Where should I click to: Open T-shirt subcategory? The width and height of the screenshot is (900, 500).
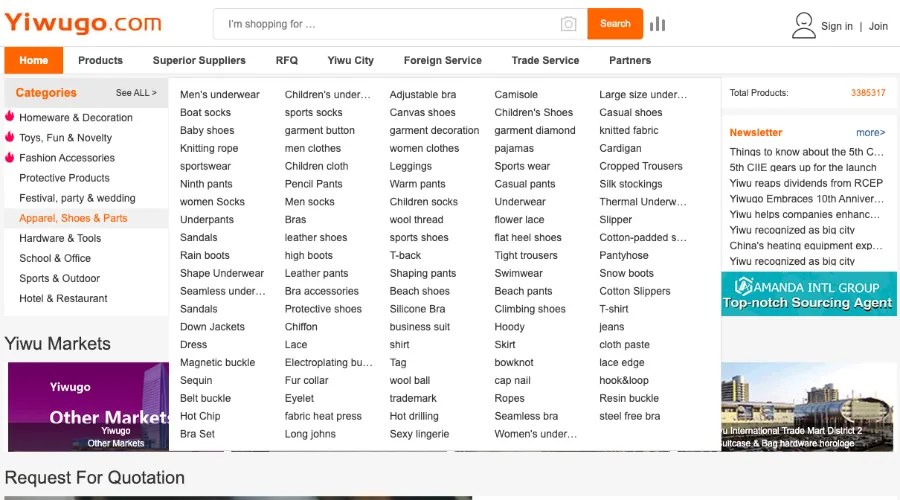click(614, 309)
